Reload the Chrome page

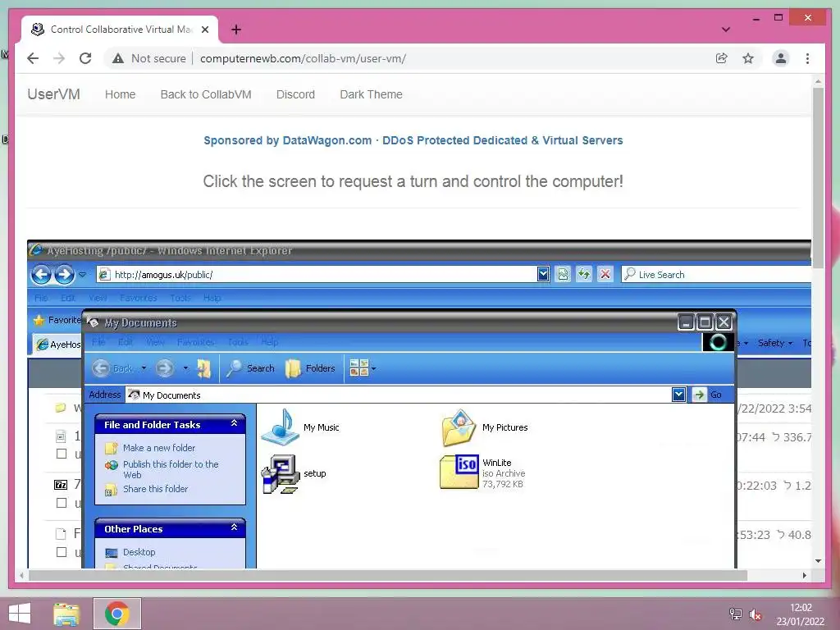tap(85, 58)
